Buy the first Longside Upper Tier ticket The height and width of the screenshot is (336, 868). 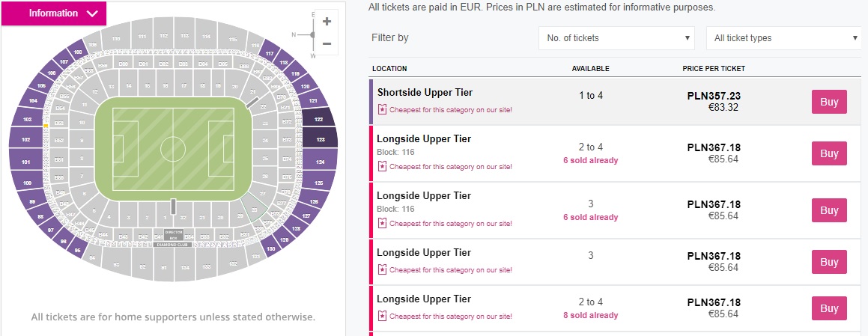coord(829,153)
